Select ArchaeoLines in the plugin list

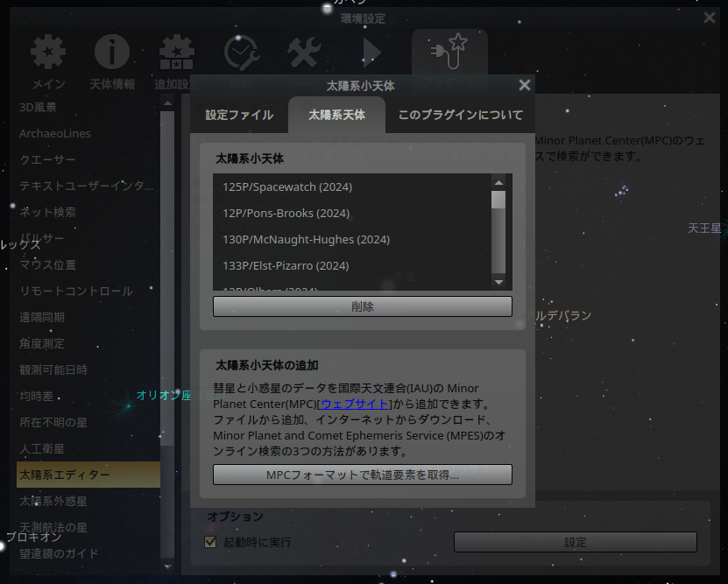88,134
